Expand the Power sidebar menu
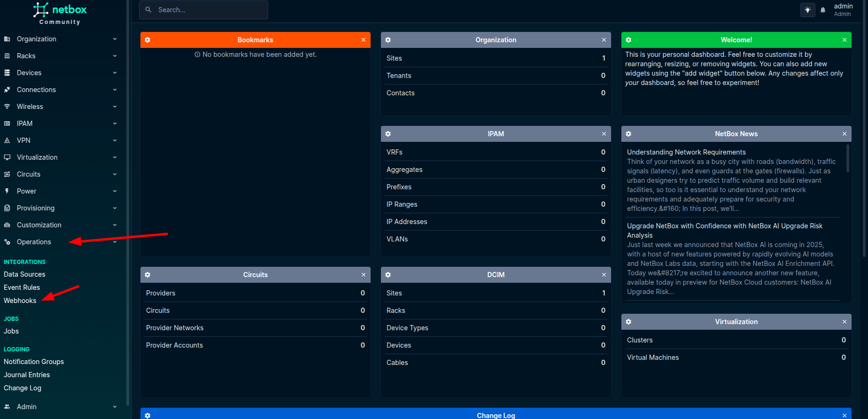 click(60, 191)
